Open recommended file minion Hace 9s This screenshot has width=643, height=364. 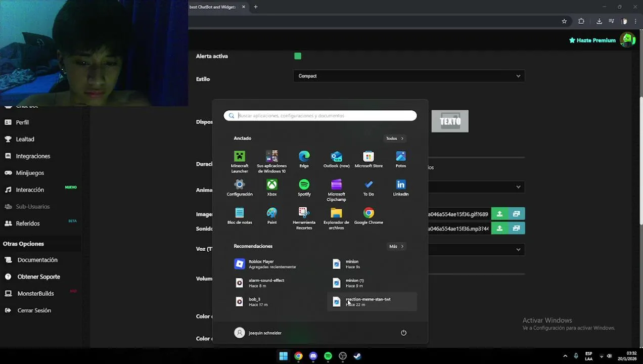(x=373, y=264)
